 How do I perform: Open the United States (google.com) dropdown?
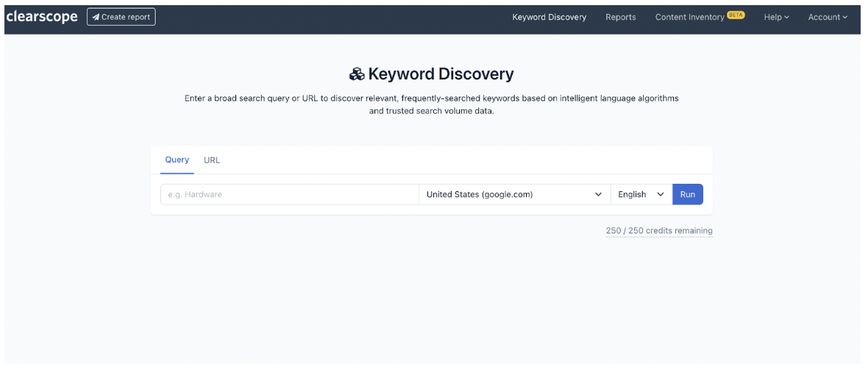(514, 194)
